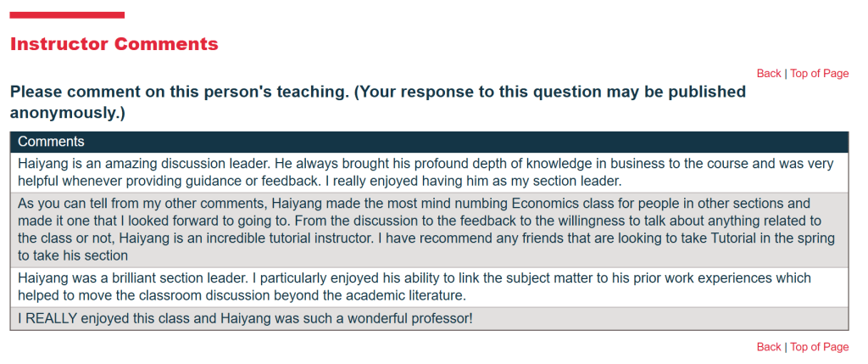The height and width of the screenshot is (364, 868).
Task: Click the lower Back link below comments
Action: coord(769,347)
